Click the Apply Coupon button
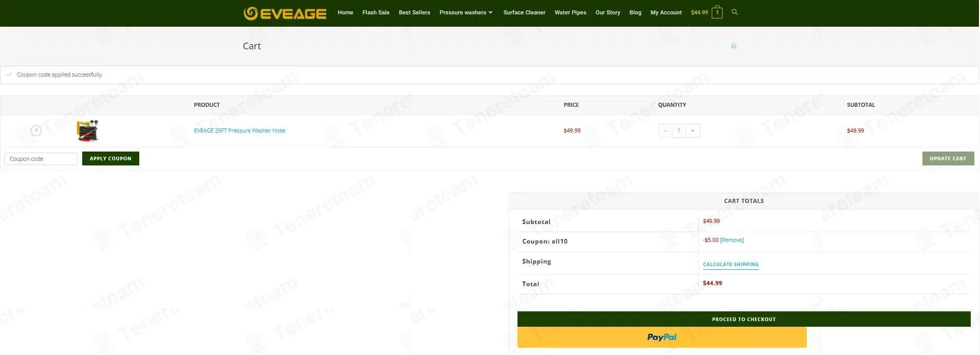The image size is (980, 355). [x=110, y=158]
